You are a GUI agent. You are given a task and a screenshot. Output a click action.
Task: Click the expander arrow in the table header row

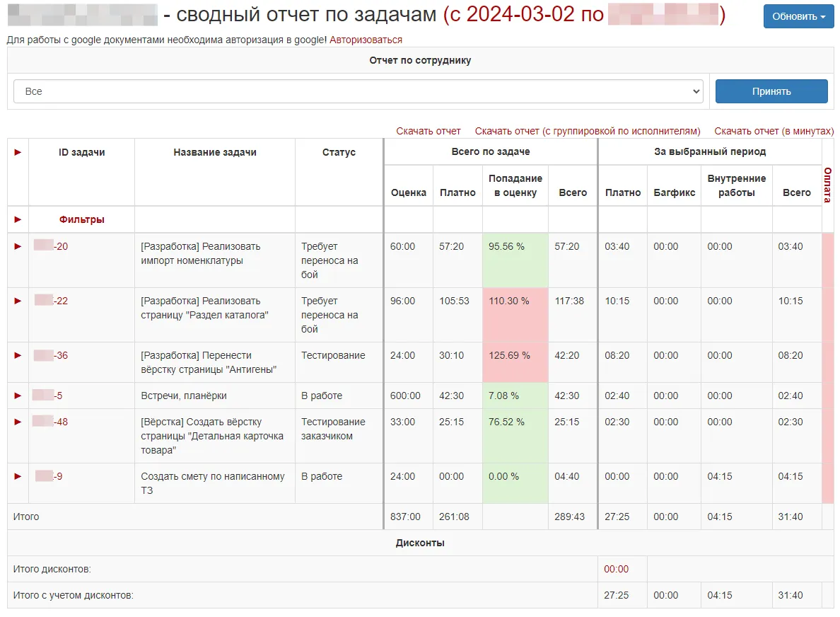17,152
